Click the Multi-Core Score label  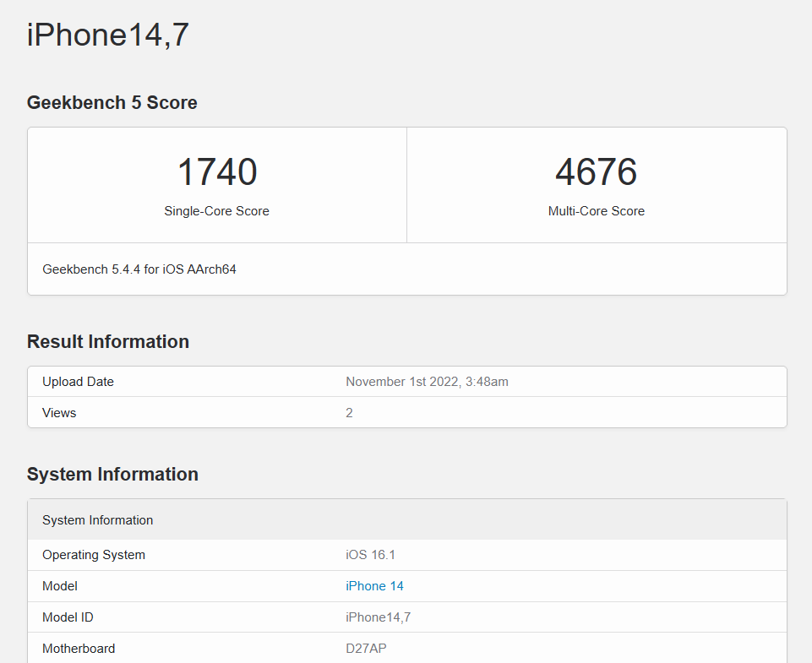pos(596,211)
